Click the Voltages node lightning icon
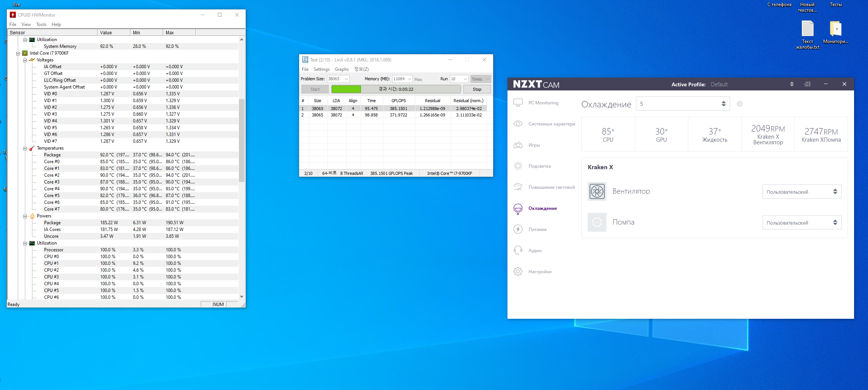Screen dimensions: 868x390 pyautogui.click(x=32, y=60)
